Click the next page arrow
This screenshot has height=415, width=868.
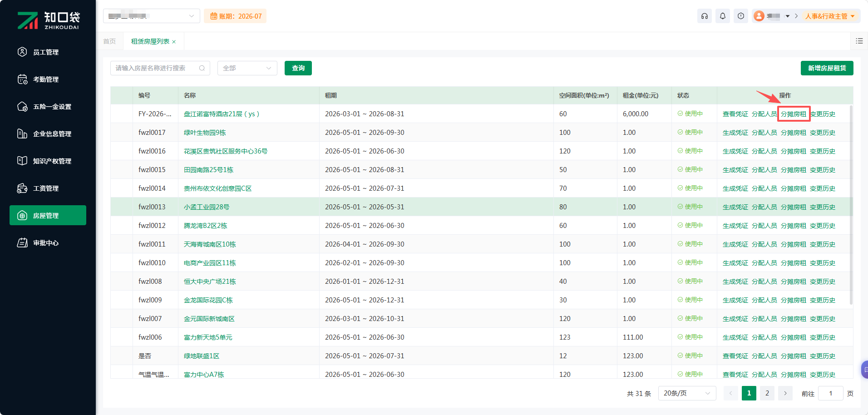coord(785,393)
